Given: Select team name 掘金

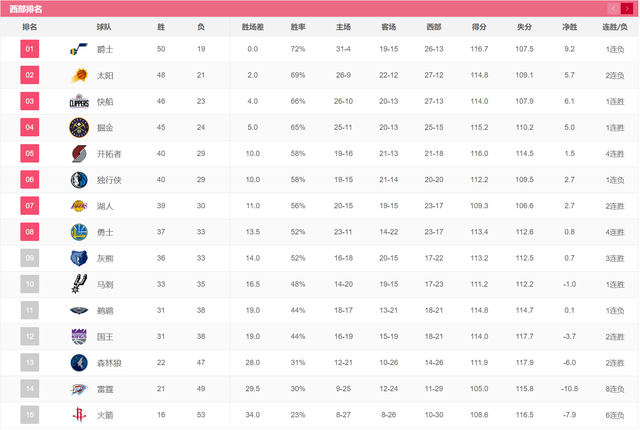Looking at the screenshot, I should click(x=105, y=128).
